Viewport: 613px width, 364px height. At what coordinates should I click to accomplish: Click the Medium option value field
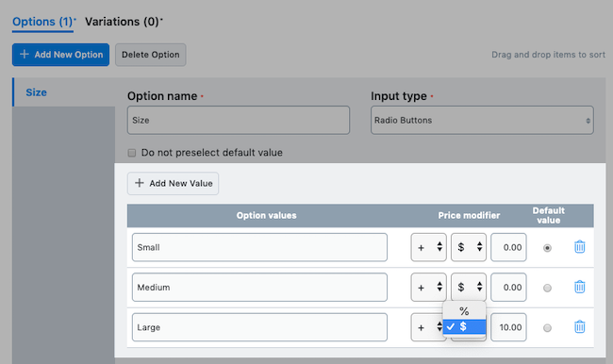(259, 287)
